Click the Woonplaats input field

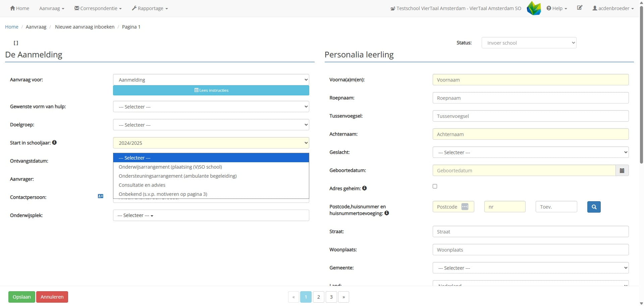coord(531,250)
